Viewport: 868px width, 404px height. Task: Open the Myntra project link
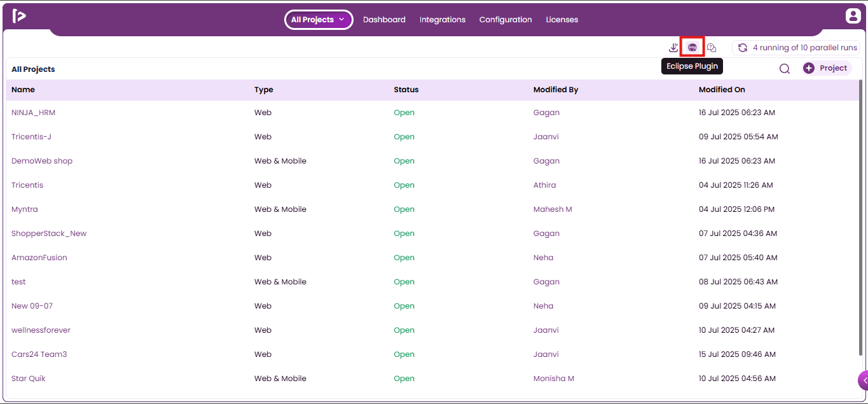tap(25, 209)
